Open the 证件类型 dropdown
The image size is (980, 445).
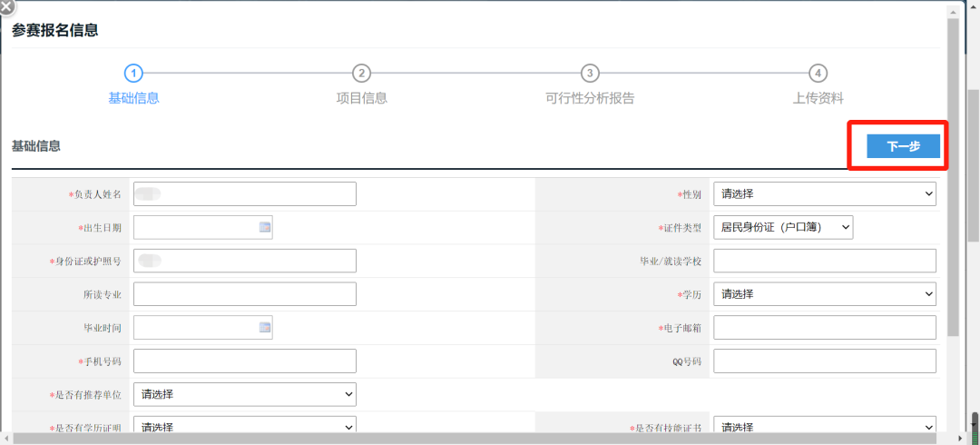click(x=783, y=227)
